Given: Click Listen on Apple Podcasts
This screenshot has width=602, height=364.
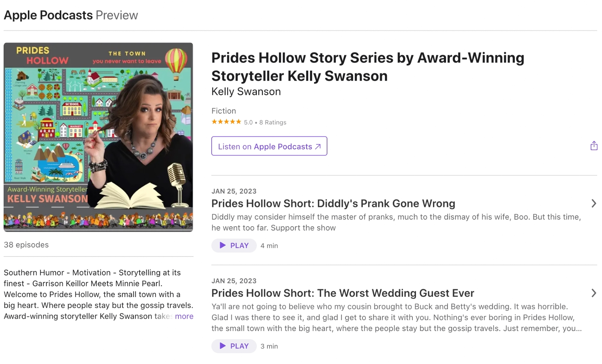Looking at the screenshot, I should (x=269, y=146).
